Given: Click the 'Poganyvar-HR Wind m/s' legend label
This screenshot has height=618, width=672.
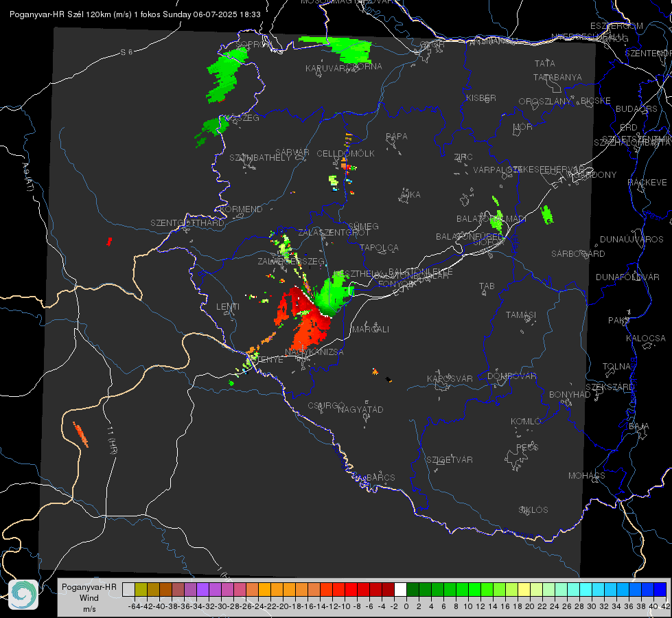Looking at the screenshot, I should pos(89,598).
